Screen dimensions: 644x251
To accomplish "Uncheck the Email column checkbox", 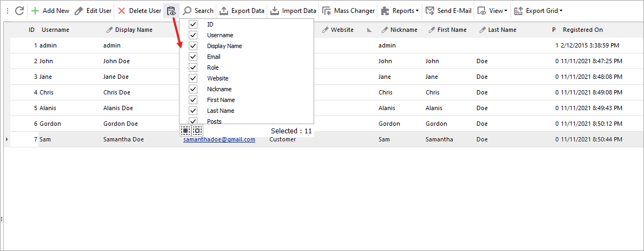I will [193, 57].
